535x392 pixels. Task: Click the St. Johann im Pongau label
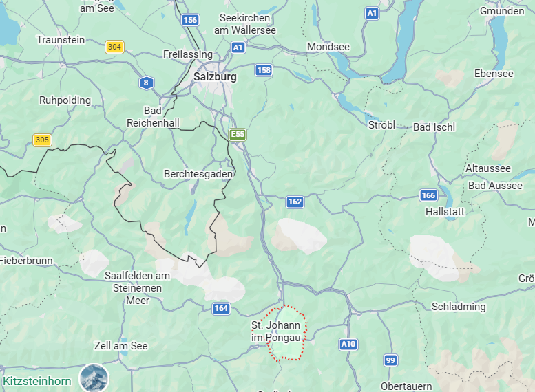275,331
